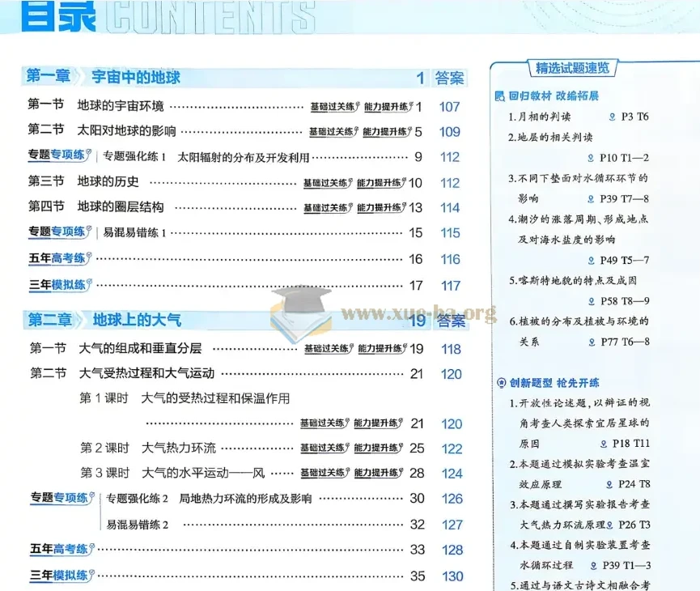Click the 三年模拟练 badge on page 35 row
The image size is (700, 591).
(62, 576)
